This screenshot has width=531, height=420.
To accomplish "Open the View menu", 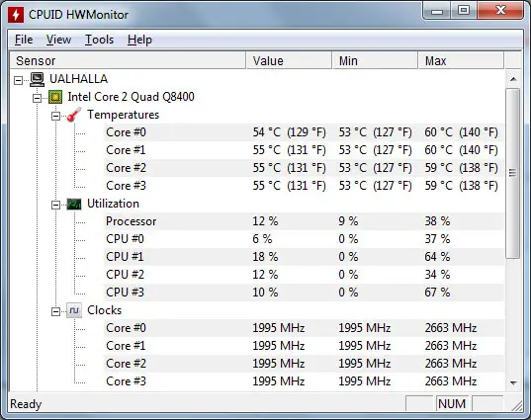I will click(58, 40).
